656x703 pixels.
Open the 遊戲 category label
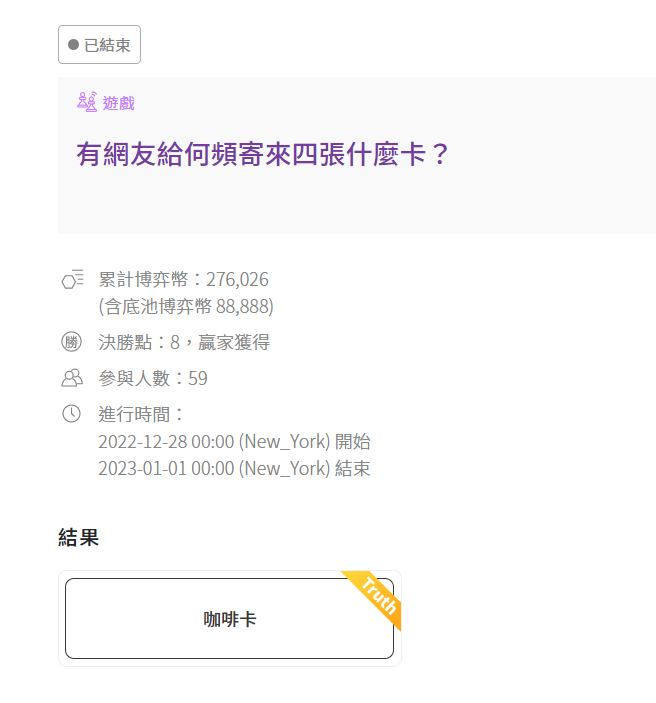[118, 103]
